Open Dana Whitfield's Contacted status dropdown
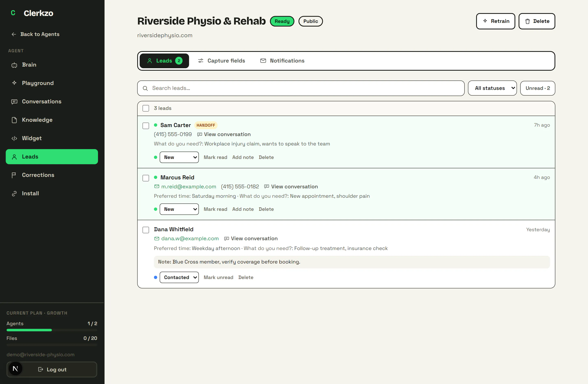Screen dimensions: 588x384 point(179,278)
